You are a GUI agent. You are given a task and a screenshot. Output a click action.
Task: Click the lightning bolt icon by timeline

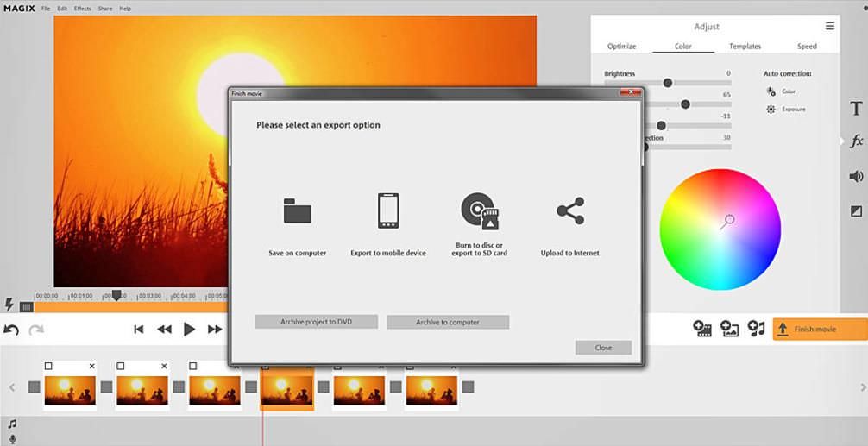point(9,304)
